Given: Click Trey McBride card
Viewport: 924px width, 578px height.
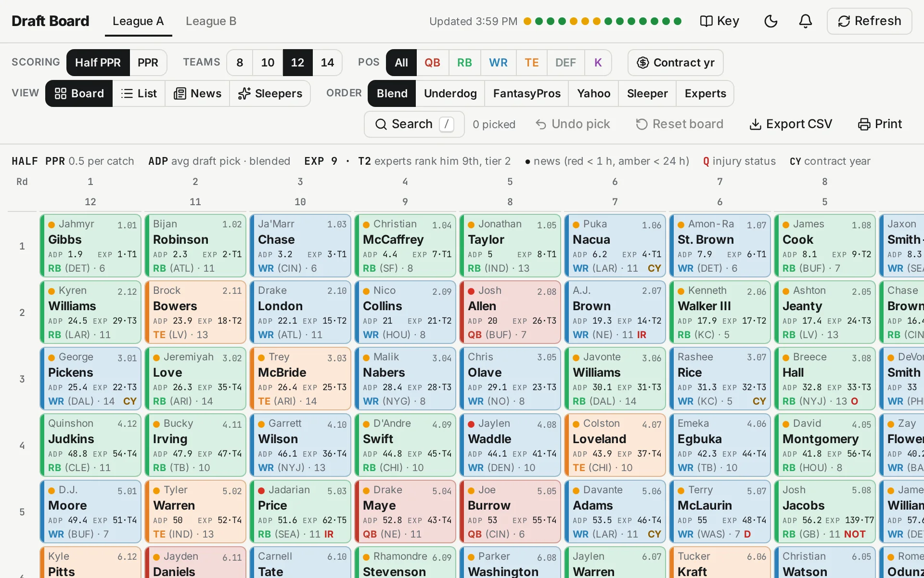Looking at the screenshot, I should point(300,379).
